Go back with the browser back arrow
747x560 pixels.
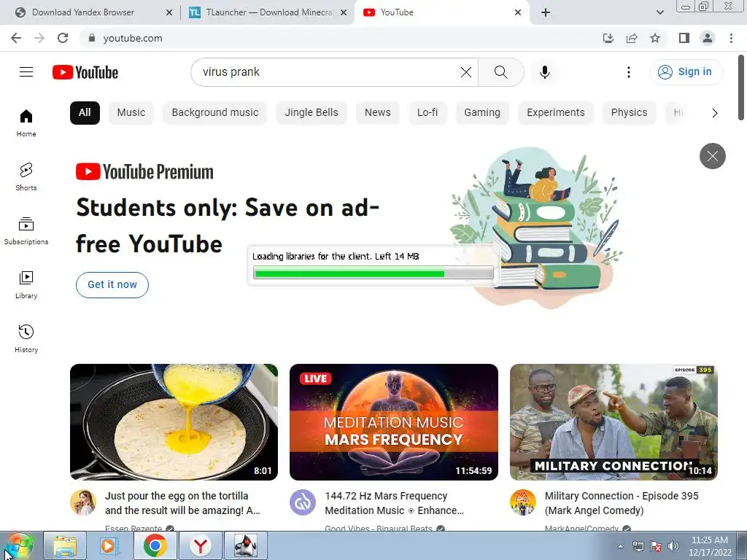(x=16, y=38)
